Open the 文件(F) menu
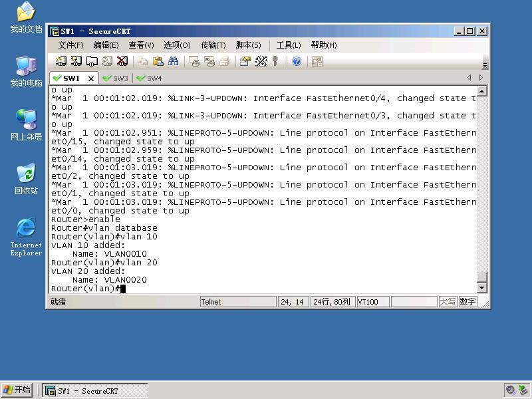 pos(70,45)
